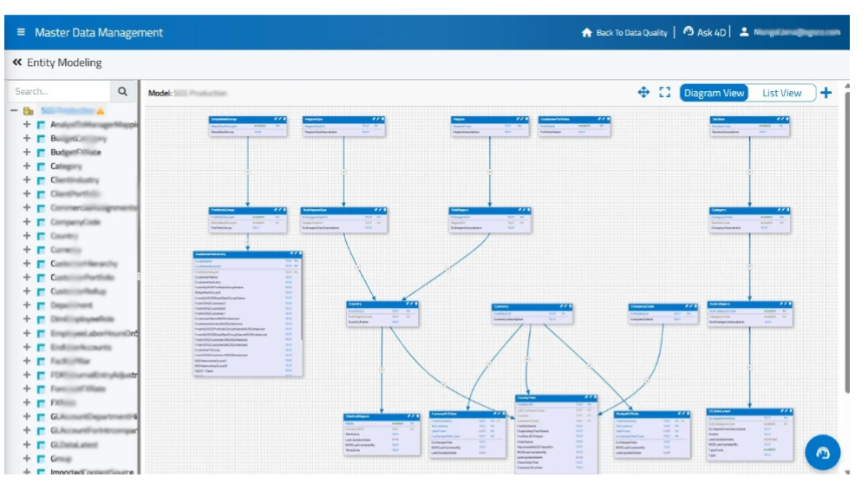
Task: Click the move/pan diagram arrows icon
Action: (x=643, y=93)
